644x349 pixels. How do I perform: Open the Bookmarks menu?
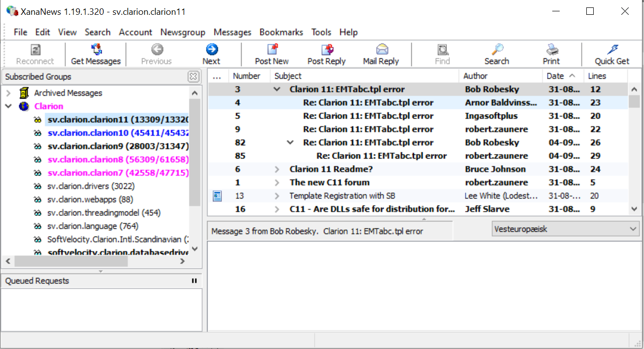[x=281, y=32]
